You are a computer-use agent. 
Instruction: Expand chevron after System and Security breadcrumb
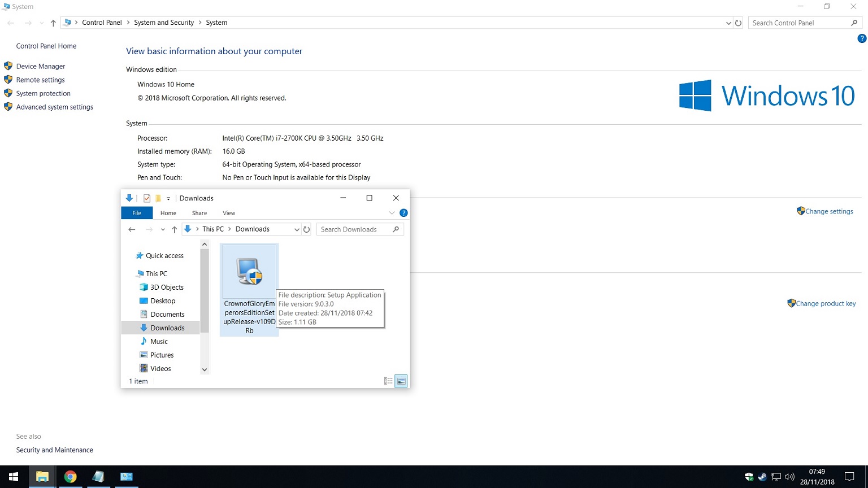coord(200,23)
